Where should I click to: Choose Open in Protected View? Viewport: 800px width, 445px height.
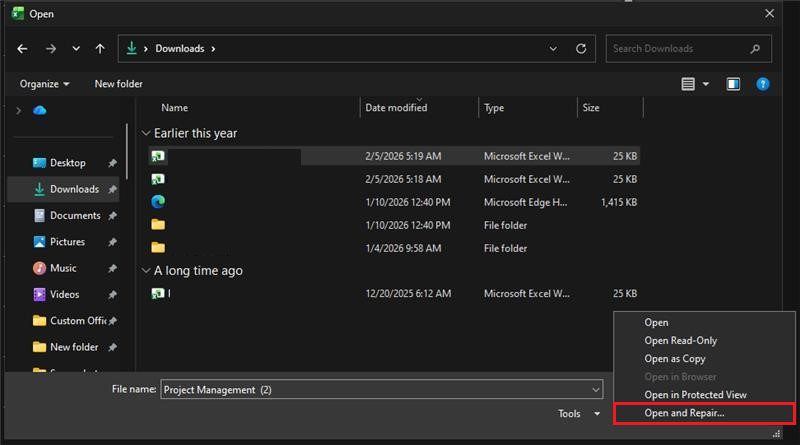point(695,395)
